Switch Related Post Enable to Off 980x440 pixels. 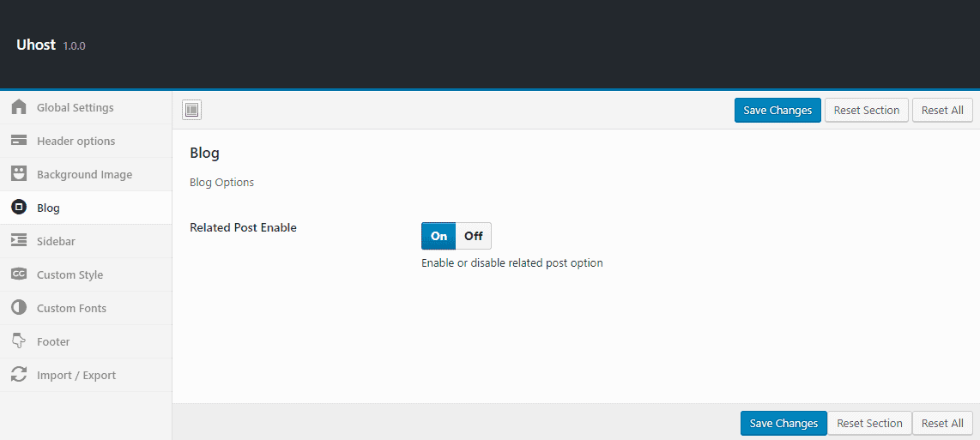[x=474, y=236]
